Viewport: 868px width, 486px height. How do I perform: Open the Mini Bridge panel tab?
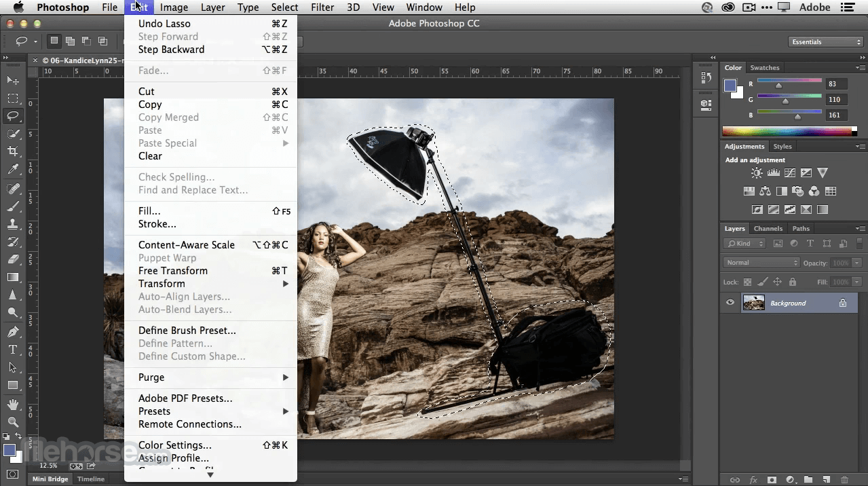tap(50, 479)
